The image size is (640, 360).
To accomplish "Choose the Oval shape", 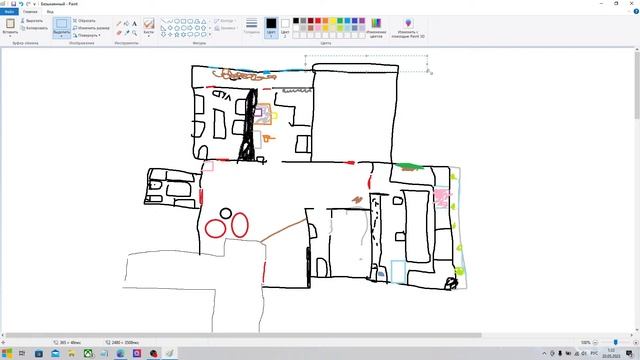I will pyautogui.click(x=177, y=21).
